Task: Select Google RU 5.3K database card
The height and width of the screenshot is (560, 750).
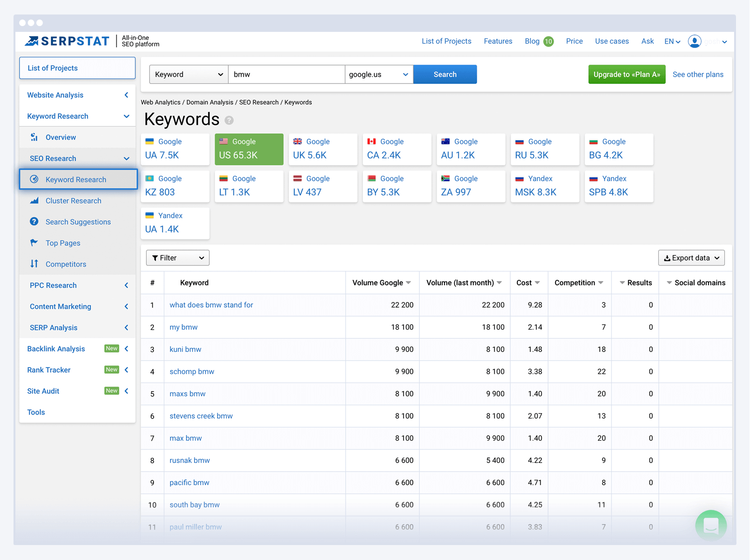Action: click(x=545, y=149)
